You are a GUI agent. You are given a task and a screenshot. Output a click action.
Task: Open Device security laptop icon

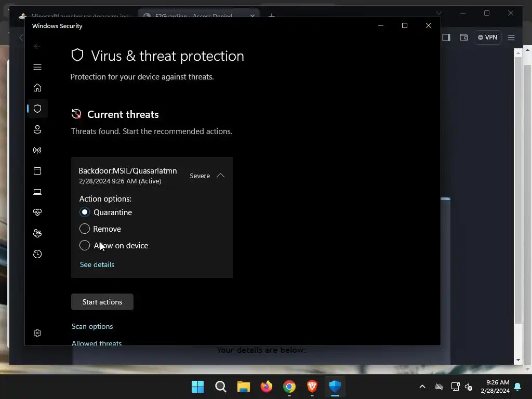point(37,192)
